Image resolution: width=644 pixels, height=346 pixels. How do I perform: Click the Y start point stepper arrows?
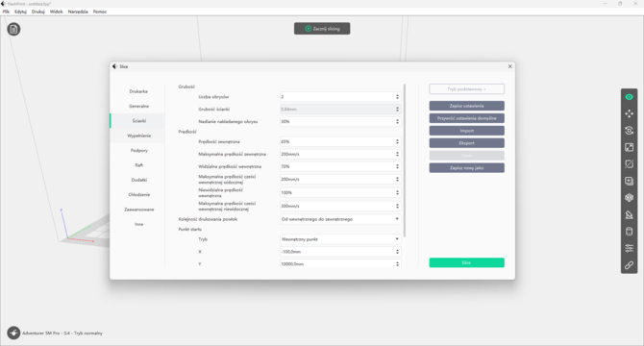coord(397,264)
